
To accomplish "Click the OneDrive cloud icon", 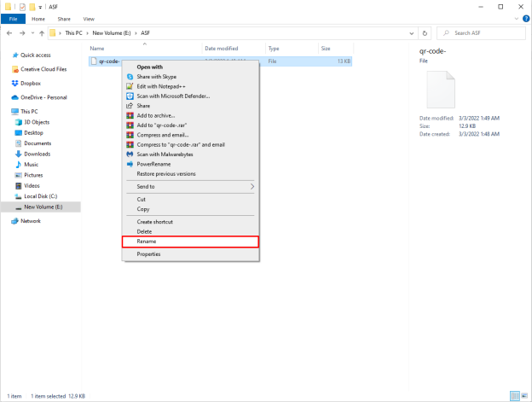I will point(15,97).
